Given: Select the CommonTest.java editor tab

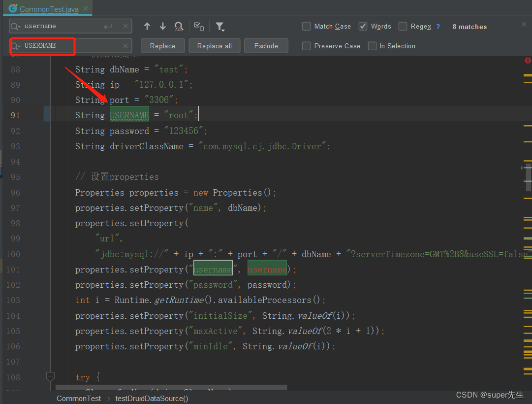Looking at the screenshot, I should (x=49, y=9).
